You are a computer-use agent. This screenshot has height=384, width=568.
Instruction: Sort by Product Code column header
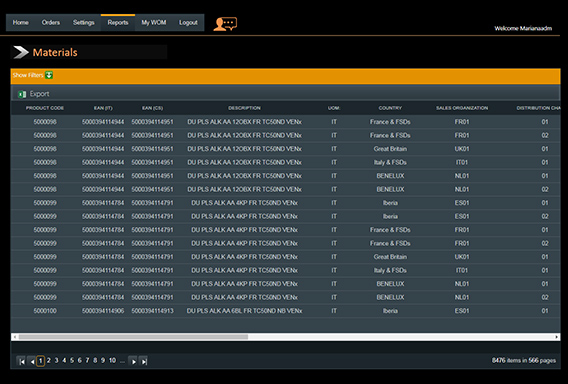pos(45,108)
